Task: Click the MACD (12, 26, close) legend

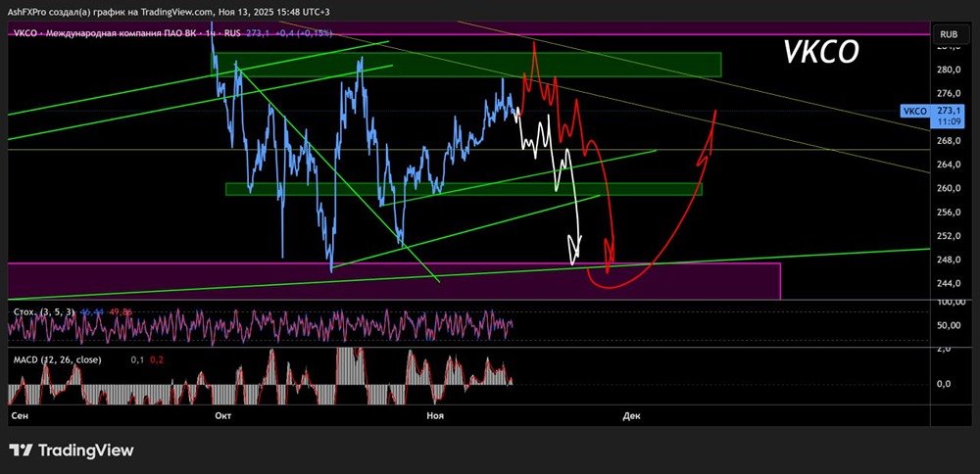Action: click(58, 359)
